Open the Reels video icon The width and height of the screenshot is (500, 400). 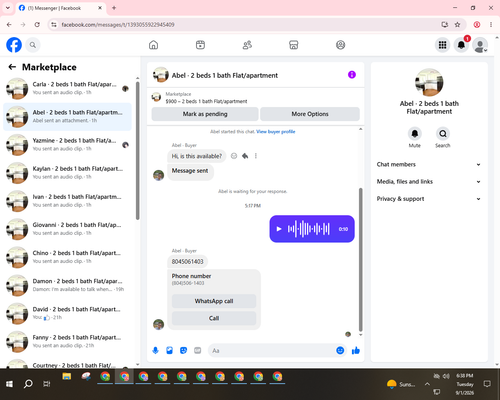200,45
